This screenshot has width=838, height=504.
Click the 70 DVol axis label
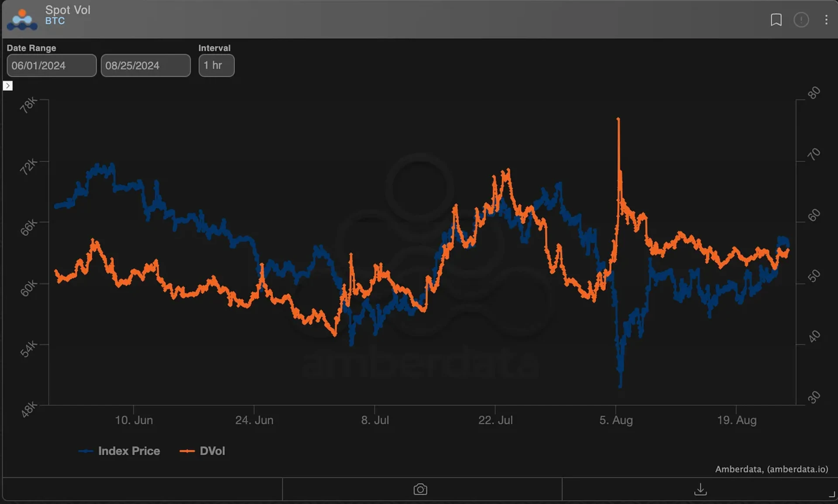coord(814,154)
